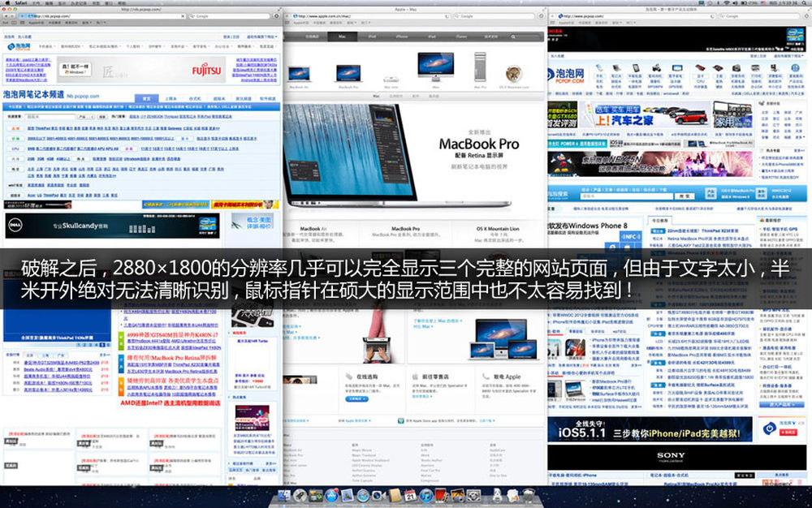
Task: Click the Google search field in left Safari window
Action: (229, 16)
